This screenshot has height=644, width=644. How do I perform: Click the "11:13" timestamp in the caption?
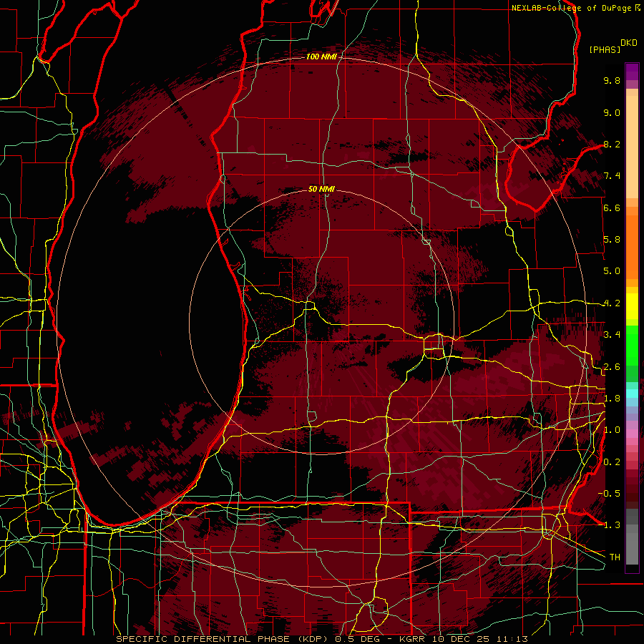512,639
